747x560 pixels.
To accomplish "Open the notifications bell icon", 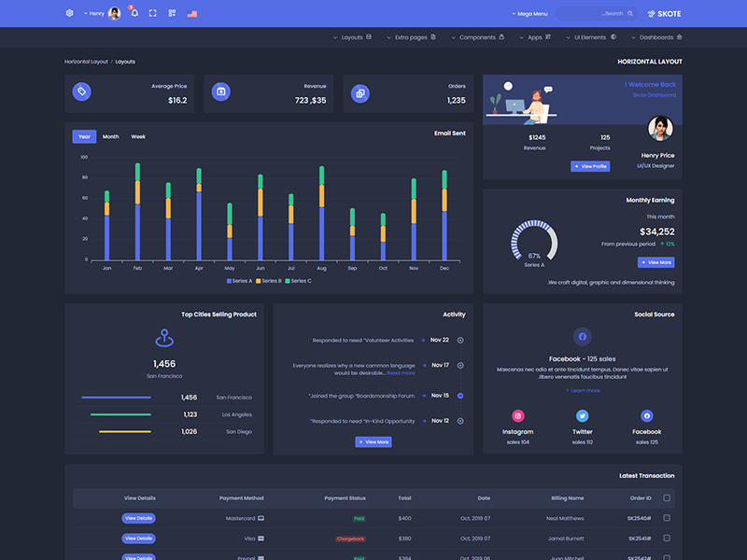I will point(134,13).
